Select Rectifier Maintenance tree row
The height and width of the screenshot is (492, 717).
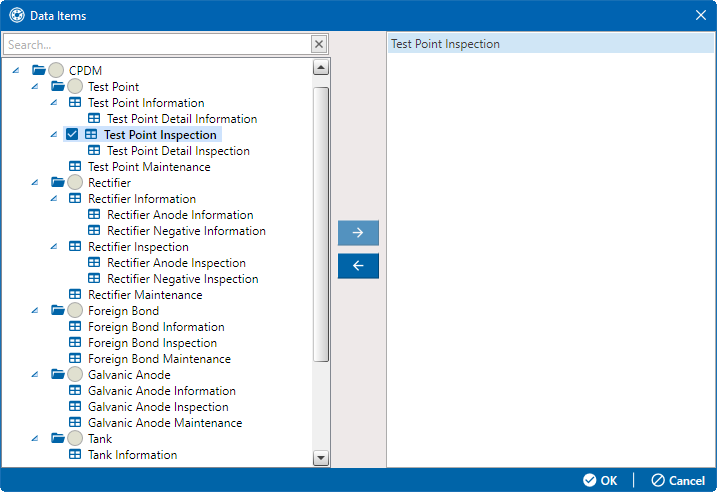(x=145, y=294)
